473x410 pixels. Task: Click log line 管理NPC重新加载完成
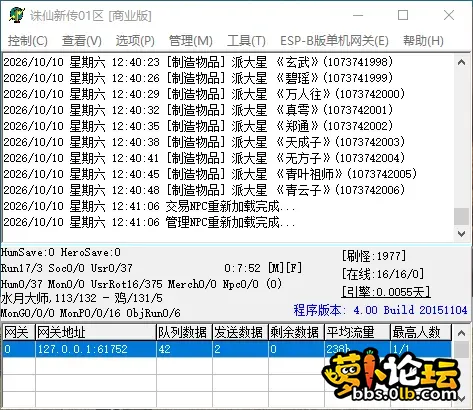(149, 222)
